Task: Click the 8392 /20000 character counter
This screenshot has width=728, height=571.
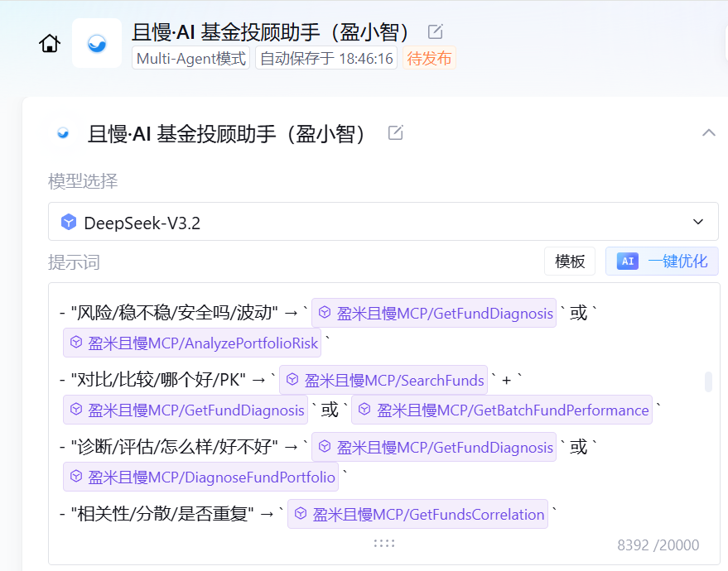Action: point(658,545)
